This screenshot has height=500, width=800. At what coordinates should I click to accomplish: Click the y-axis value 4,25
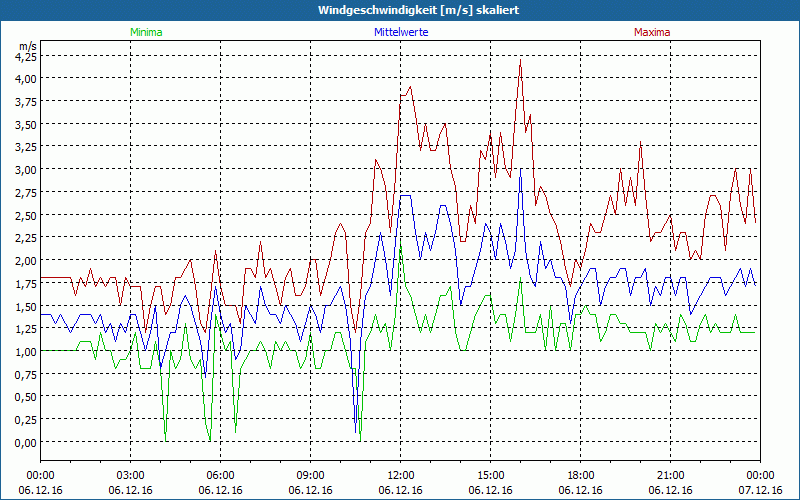click(26, 57)
